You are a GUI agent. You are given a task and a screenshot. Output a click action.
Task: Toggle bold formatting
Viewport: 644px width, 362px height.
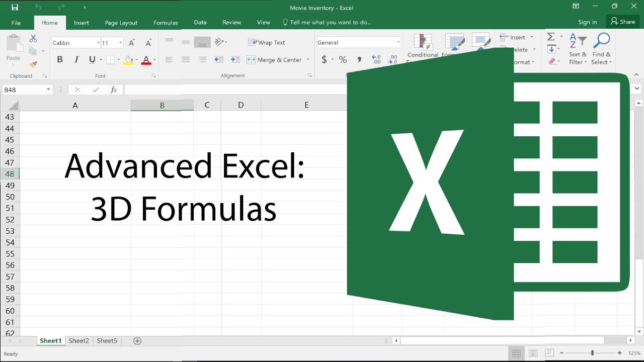60,59
